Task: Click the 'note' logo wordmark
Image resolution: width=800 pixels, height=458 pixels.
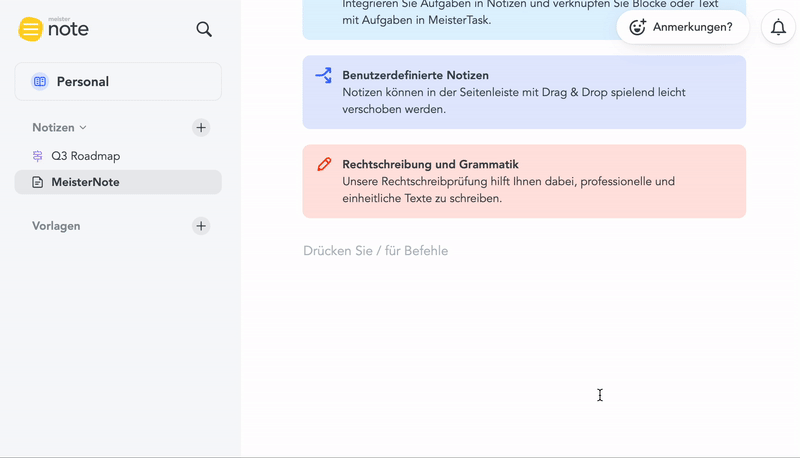Action: pyautogui.click(x=68, y=29)
